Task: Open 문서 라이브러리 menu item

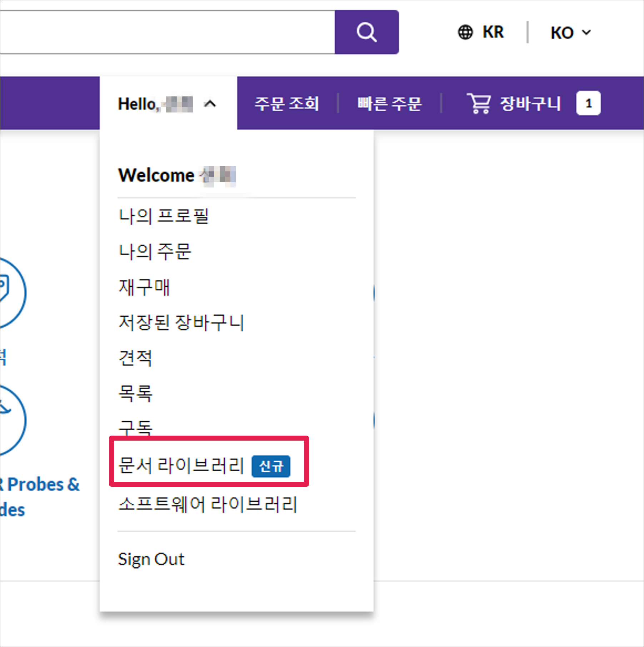Action: [x=181, y=466]
